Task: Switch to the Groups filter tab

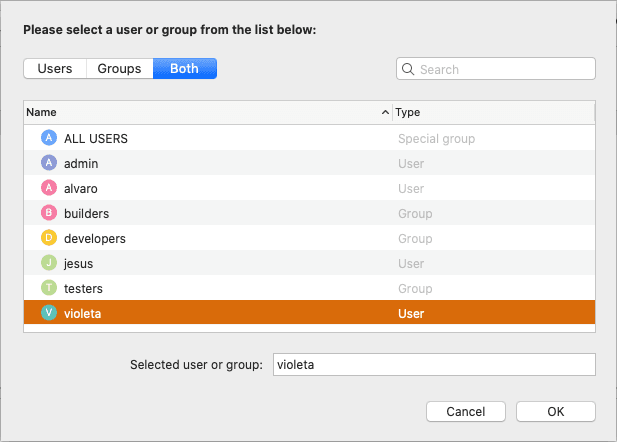Action: coord(120,68)
